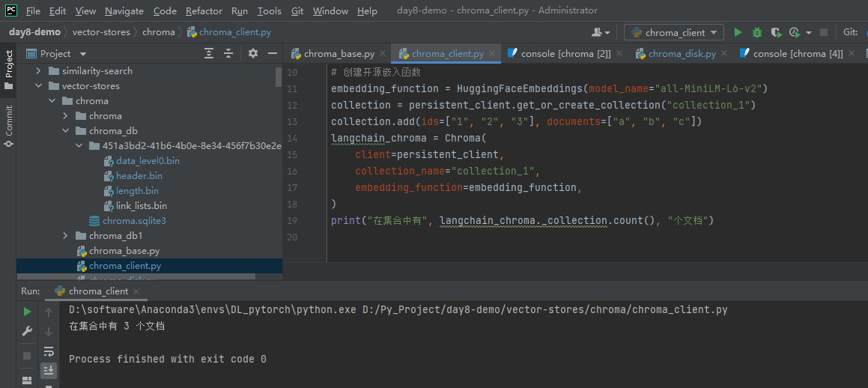The height and width of the screenshot is (388, 868).
Task: Collapse the chroma_db folder
Action: [65, 131]
